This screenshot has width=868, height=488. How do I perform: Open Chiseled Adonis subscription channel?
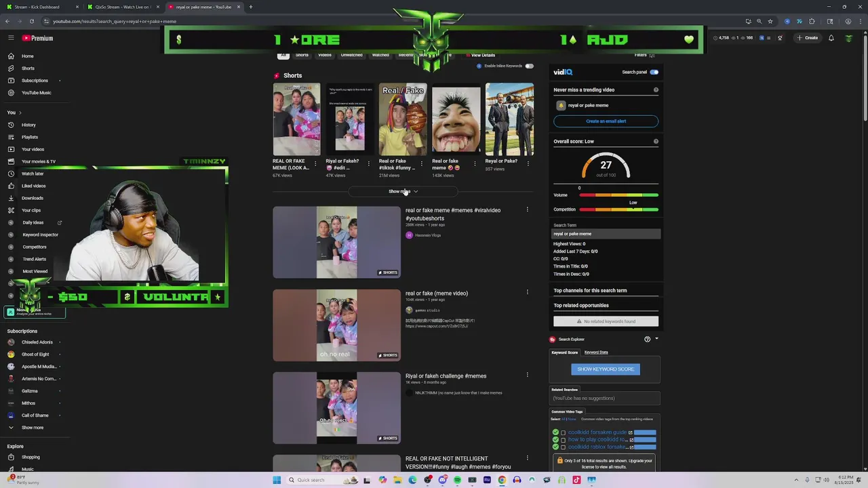coord(37,342)
